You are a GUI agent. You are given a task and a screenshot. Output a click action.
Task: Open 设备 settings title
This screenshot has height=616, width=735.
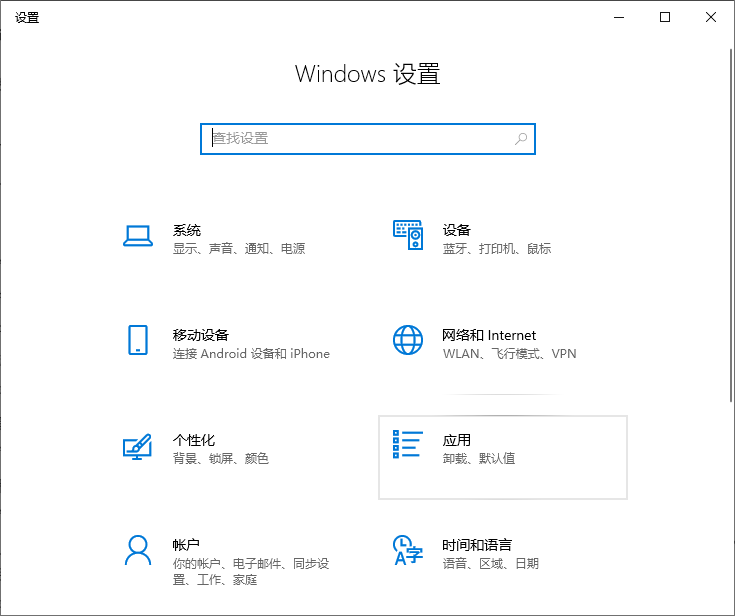457,230
